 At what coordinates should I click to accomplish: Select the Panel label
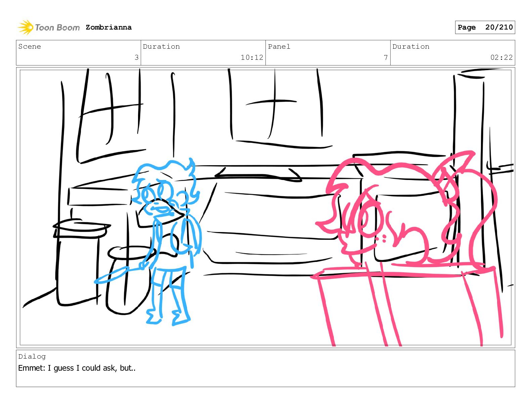point(279,46)
